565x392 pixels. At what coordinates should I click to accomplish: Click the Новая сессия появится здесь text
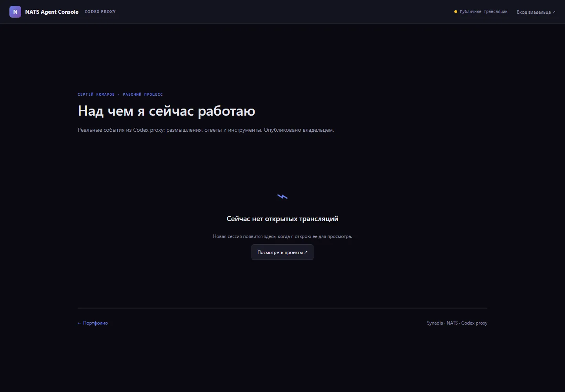(282, 236)
